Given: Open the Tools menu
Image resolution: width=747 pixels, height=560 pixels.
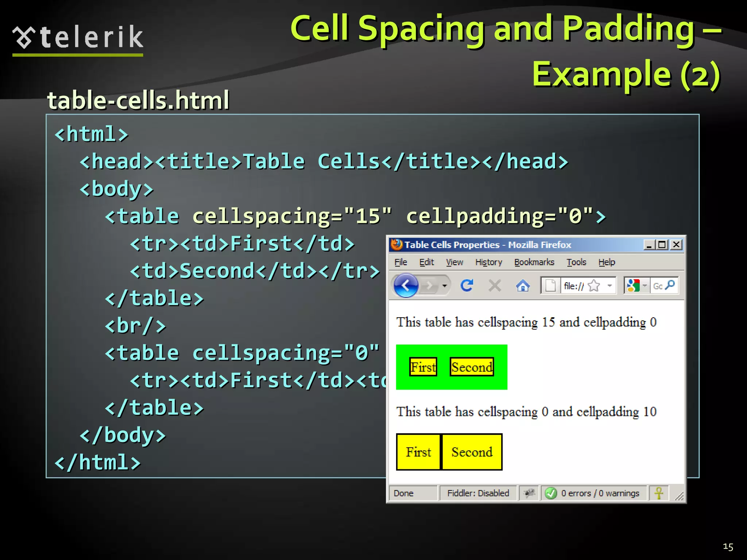Looking at the screenshot, I should click(x=576, y=262).
